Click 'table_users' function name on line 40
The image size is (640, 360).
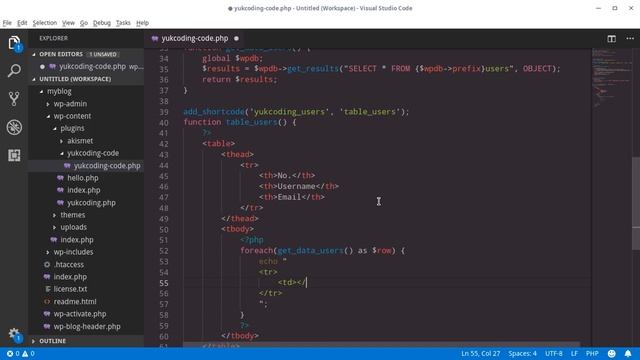(x=251, y=122)
